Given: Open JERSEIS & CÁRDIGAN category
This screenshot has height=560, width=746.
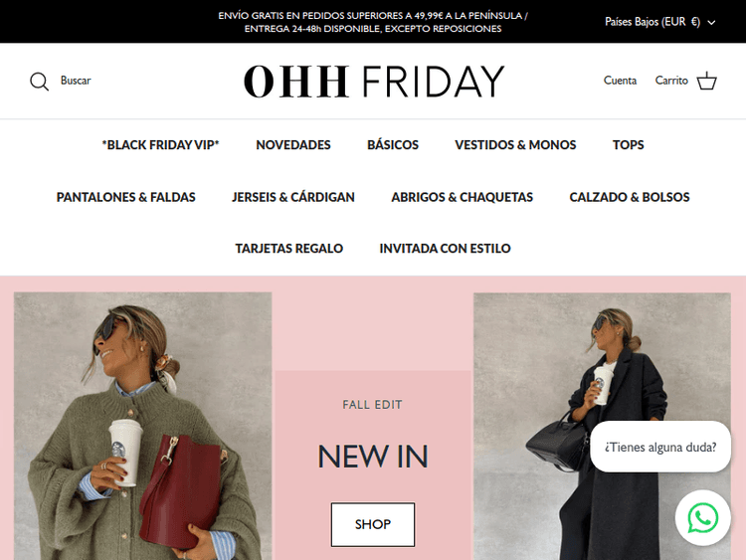Looking at the screenshot, I should 293,197.
